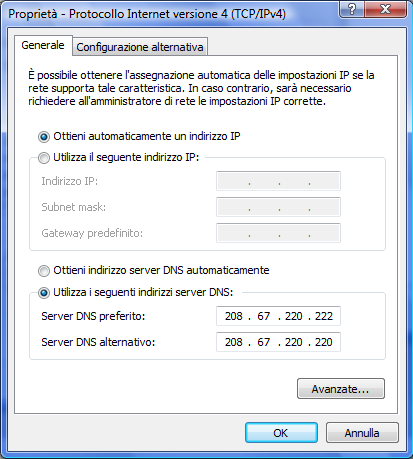Viewport: 413px width, 459px height.
Task: Open the Avanzate advanced settings
Action: [x=341, y=389]
